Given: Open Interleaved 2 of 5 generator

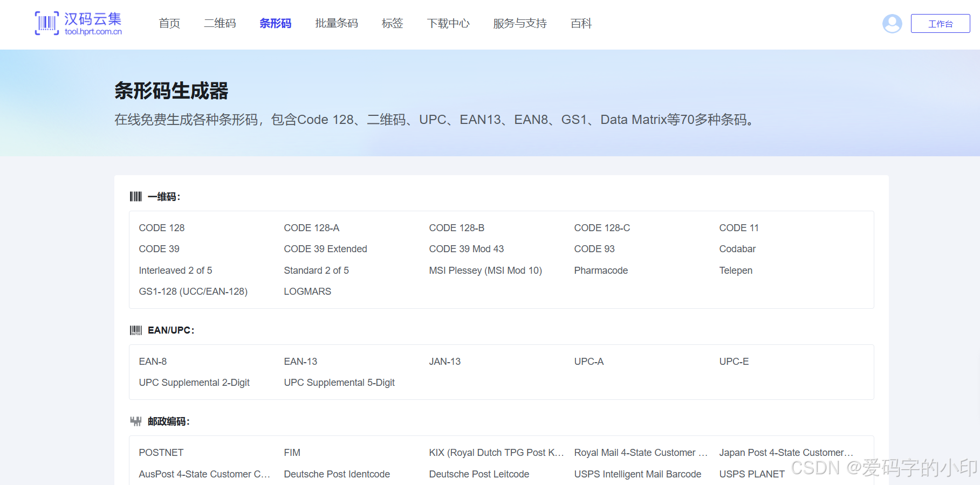Looking at the screenshot, I should (x=175, y=271).
